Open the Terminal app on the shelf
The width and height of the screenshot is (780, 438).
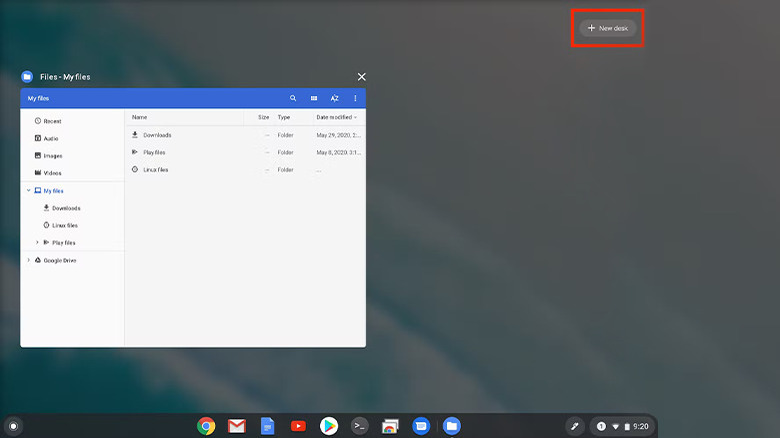[360, 426]
